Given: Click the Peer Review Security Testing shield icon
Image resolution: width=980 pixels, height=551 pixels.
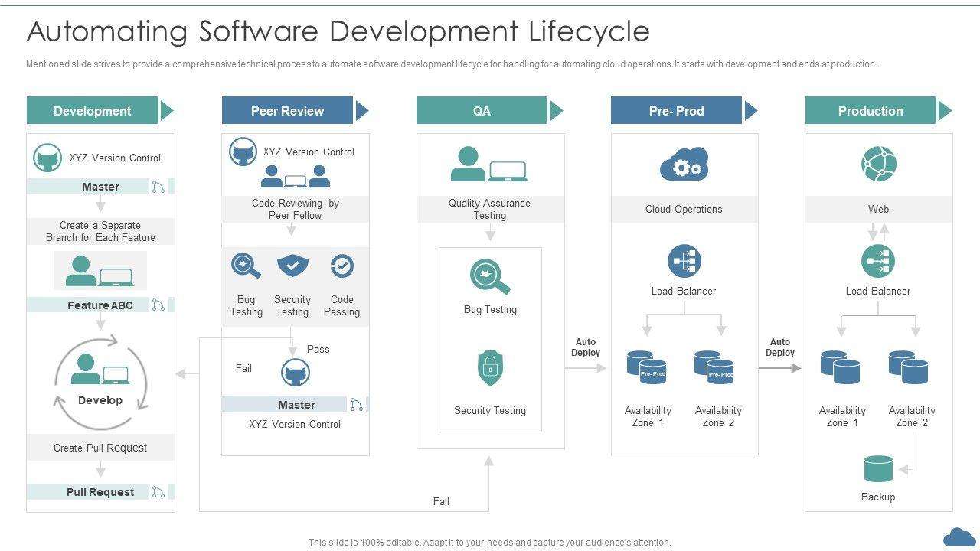Looking at the screenshot, I should pyautogui.click(x=292, y=266).
